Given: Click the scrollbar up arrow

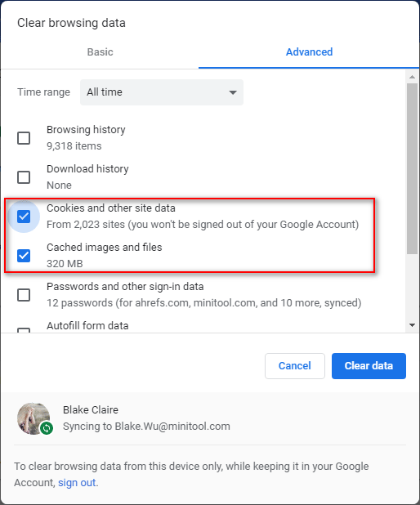Looking at the screenshot, I should click(412, 77).
